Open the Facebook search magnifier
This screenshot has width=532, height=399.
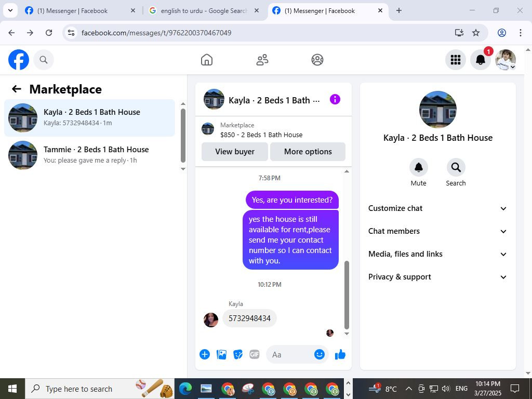44,60
